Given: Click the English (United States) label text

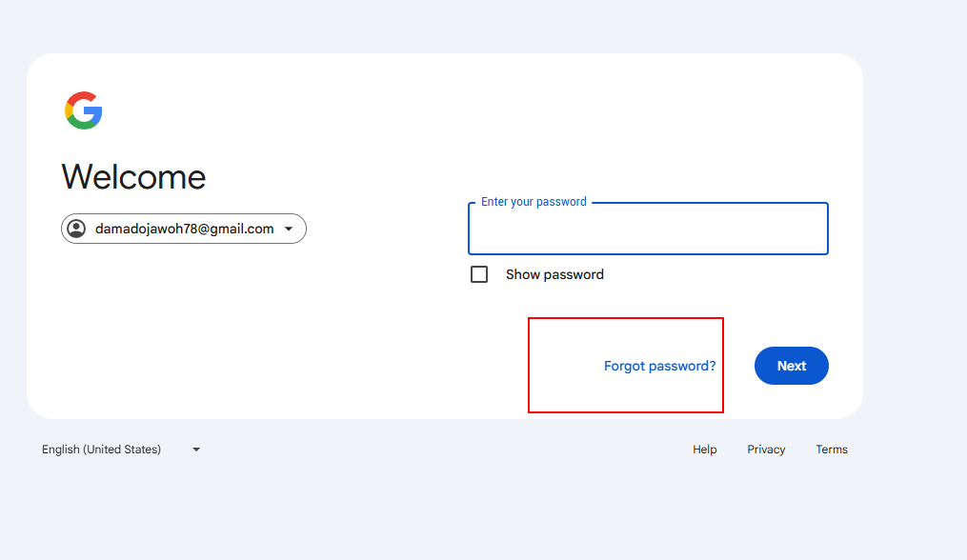Looking at the screenshot, I should (101, 450).
